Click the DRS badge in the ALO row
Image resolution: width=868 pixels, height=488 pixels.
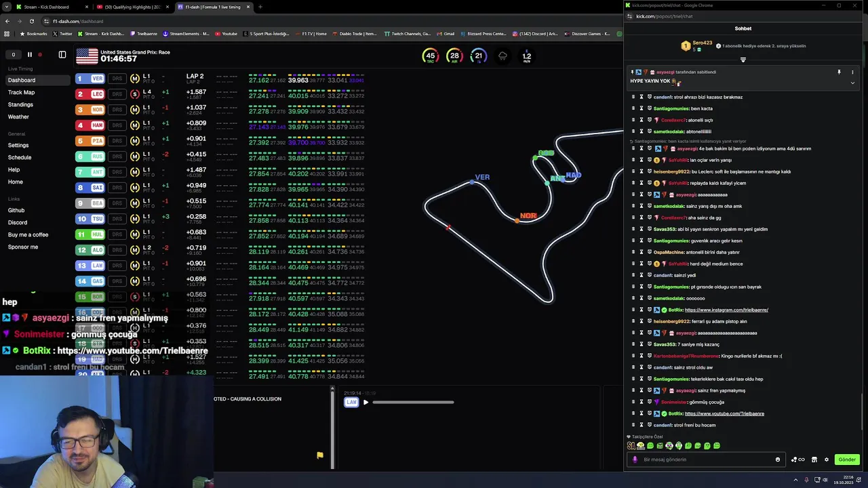click(x=117, y=250)
